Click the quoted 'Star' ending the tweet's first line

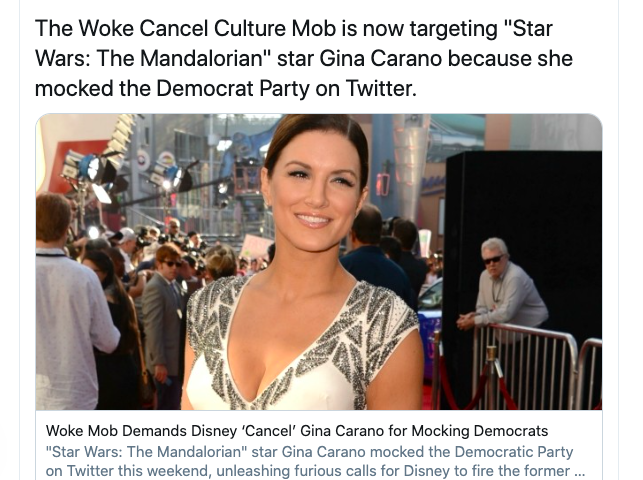click(528, 28)
